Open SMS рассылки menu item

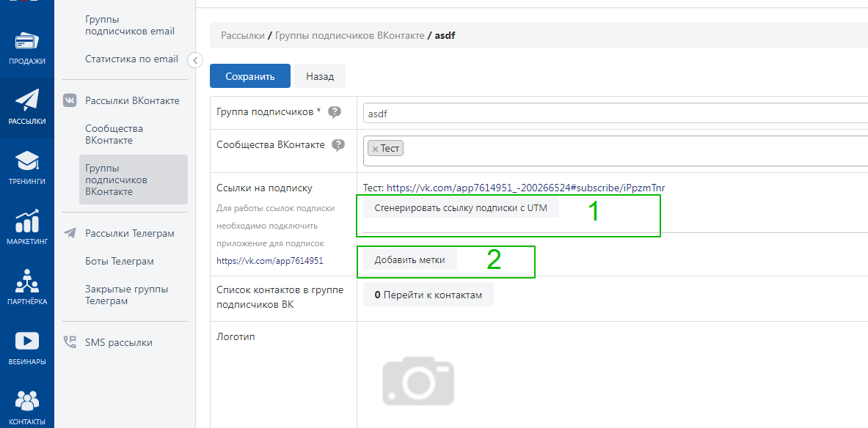click(118, 342)
